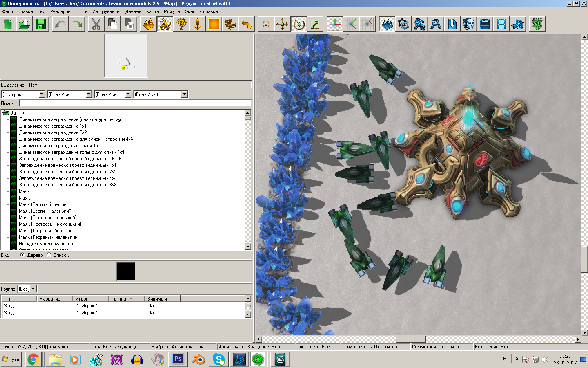Open the Trigger editor gear module

403,24
